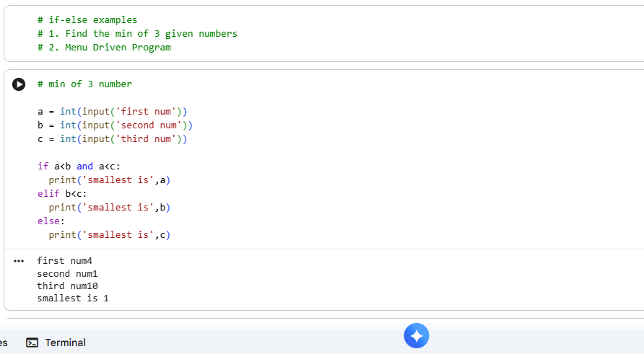This screenshot has height=354, width=644.
Task: Place cursor in line c = int(input('third num'))
Action: [112, 139]
